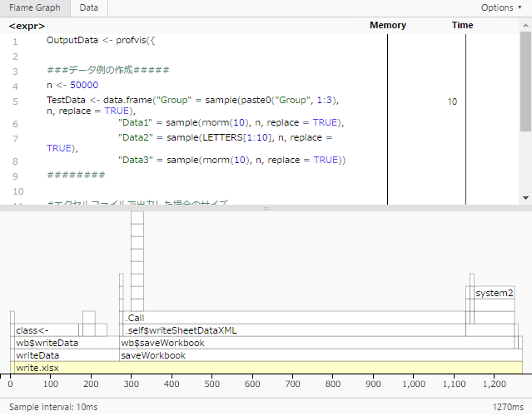Select the wb$writeData flame block
This screenshot has width=532, height=416.
click(67, 343)
